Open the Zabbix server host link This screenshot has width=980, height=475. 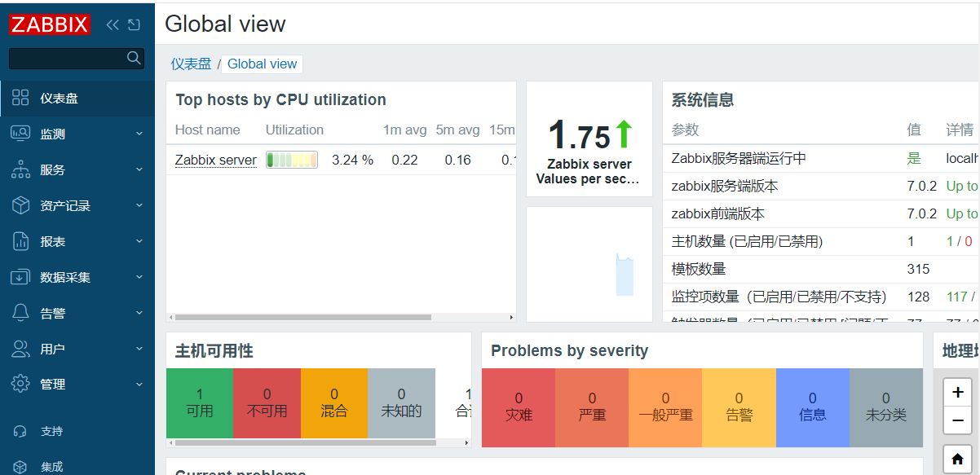(216, 160)
